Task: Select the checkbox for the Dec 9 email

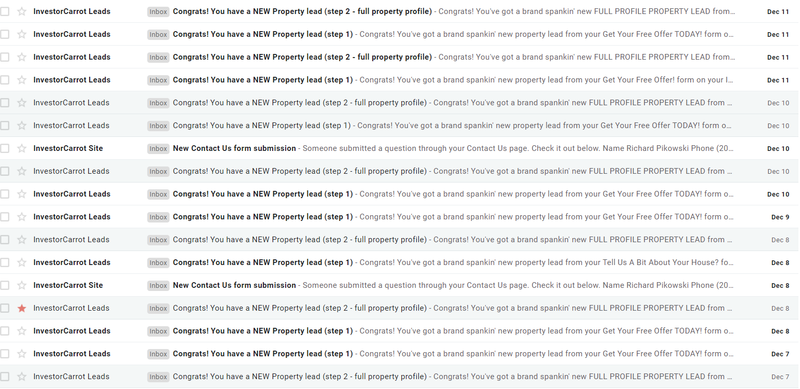Action: 5,217
